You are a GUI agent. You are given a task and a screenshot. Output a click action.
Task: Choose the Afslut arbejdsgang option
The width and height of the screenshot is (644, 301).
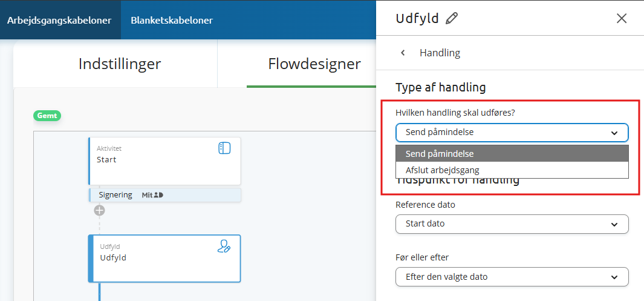coord(512,170)
